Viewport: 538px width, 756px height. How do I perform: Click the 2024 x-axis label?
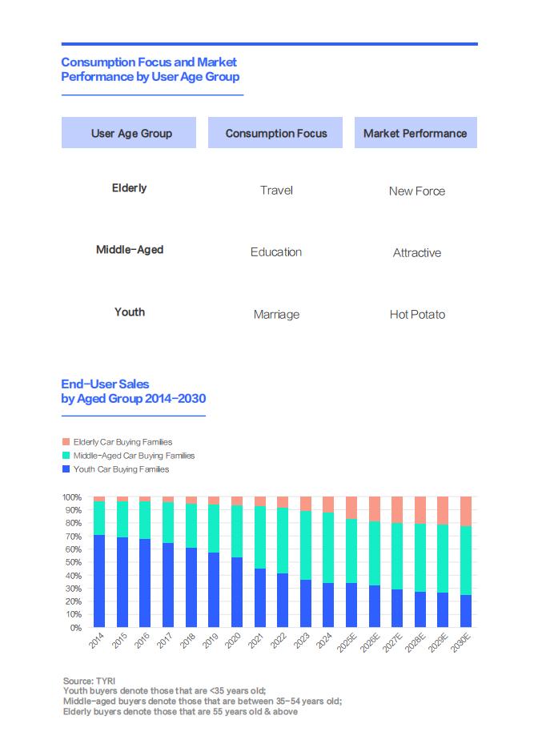(324, 641)
